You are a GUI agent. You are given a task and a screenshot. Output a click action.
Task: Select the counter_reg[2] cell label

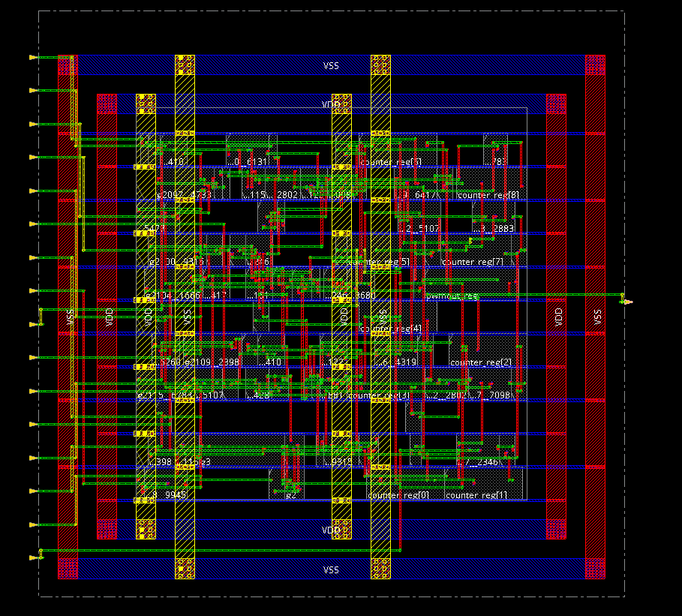pos(481,362)
